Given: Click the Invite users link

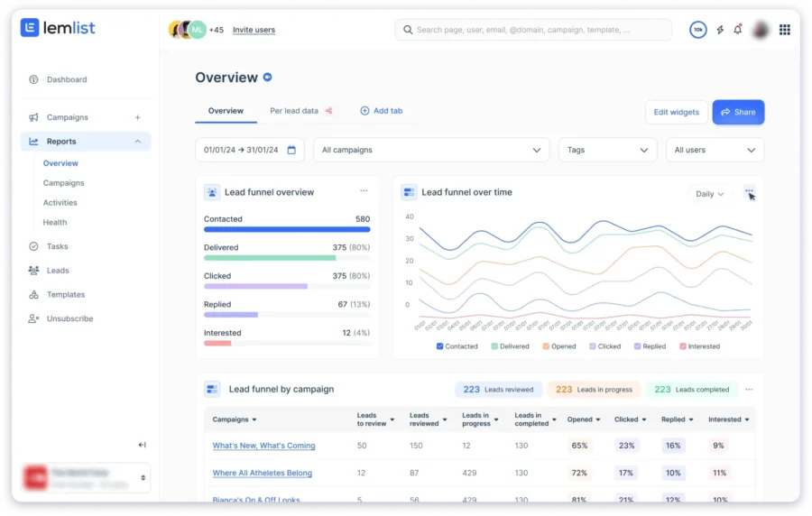Looking at the screenshot, I should tap(254, 30).
